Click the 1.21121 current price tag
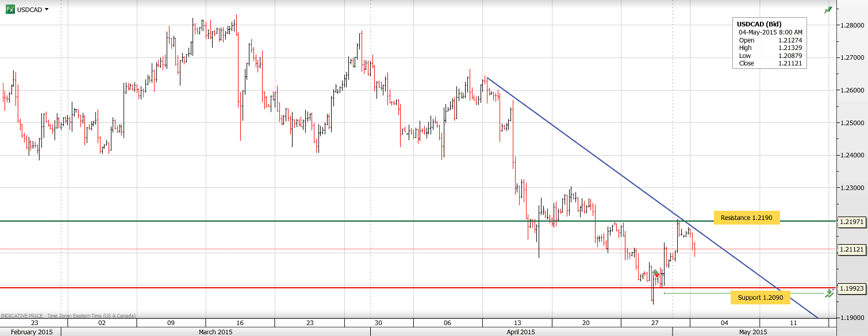This screenshot has width=868, height=336. tap(851, 249)
